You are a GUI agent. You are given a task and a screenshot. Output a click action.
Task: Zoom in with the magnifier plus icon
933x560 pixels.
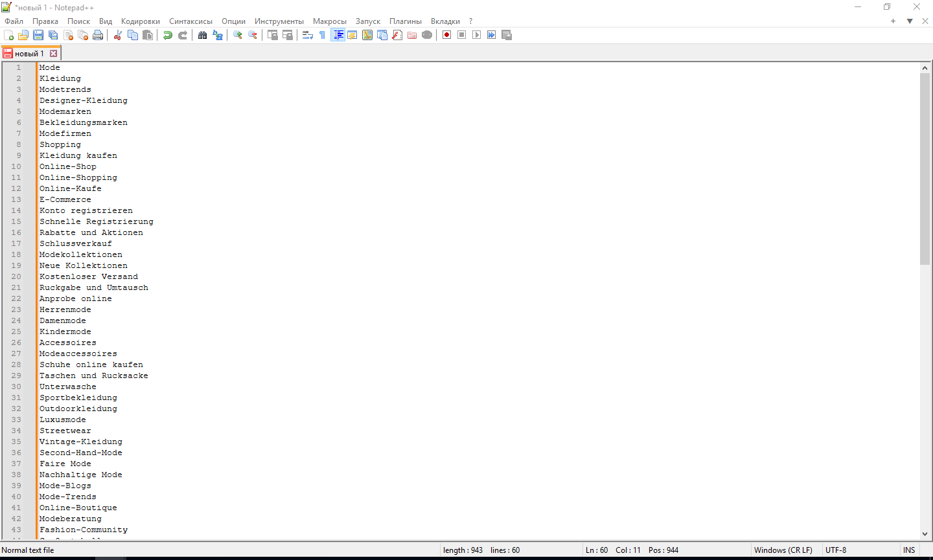click(237, 35)
